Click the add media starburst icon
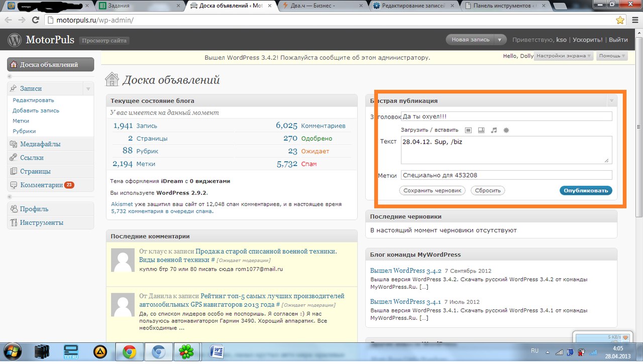Image resolution: width=643 pixels, height=364 pixels. tap(506, 130)
